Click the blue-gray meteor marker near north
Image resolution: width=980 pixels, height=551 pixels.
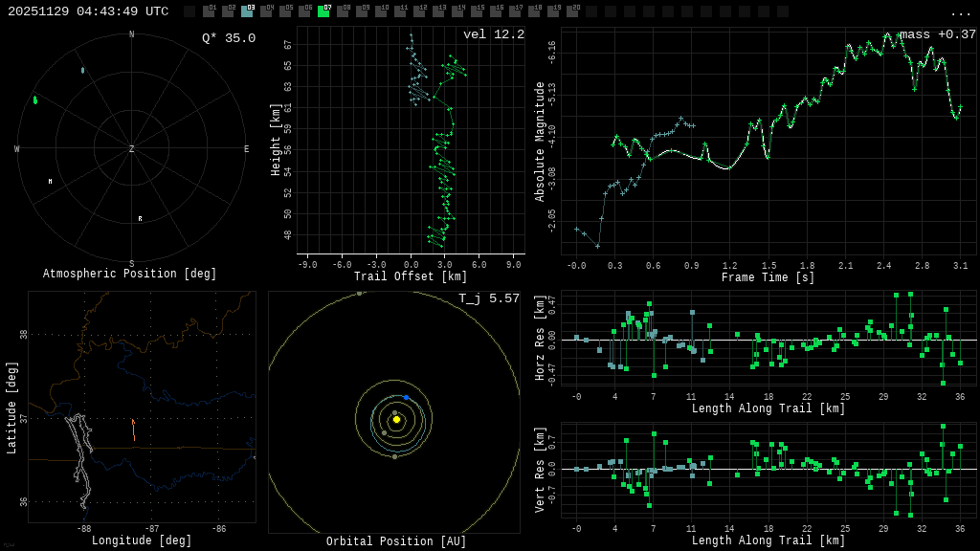[82, 70]
